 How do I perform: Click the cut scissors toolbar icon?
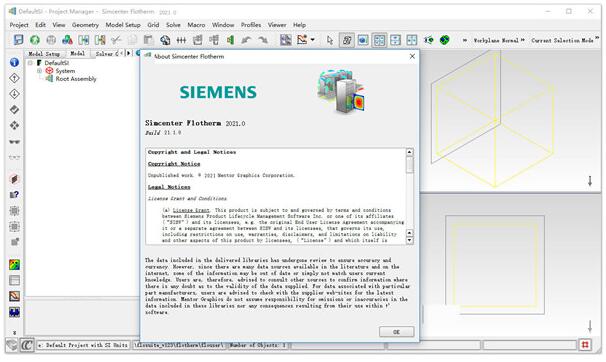tap(116, 40)
